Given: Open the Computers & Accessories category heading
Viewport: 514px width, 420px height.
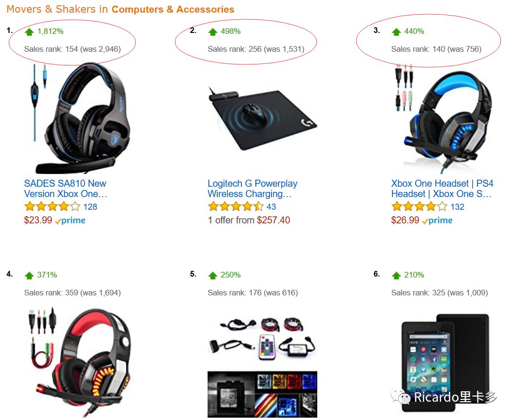Looking at the screenshot, I should (x=173, y=9).
